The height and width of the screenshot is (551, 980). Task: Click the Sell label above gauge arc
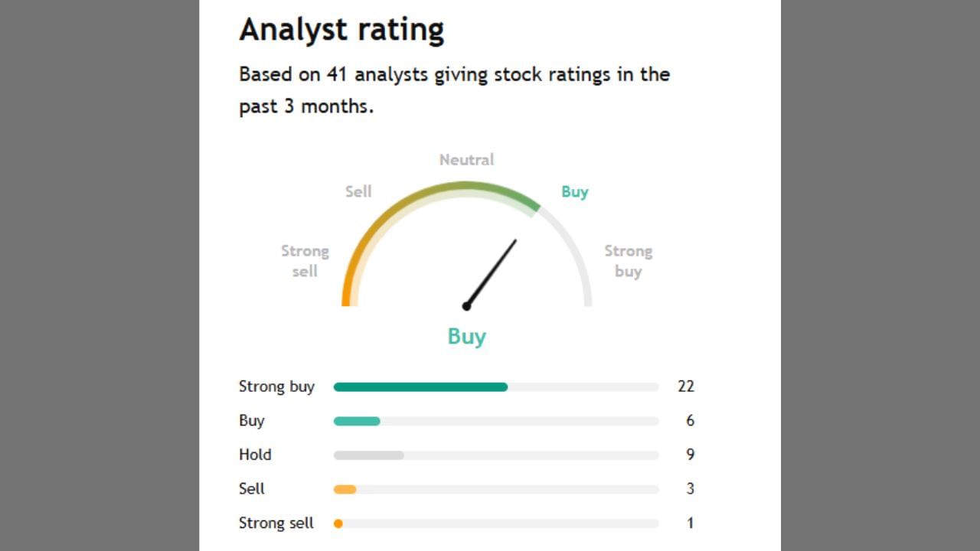pos(358,191)
